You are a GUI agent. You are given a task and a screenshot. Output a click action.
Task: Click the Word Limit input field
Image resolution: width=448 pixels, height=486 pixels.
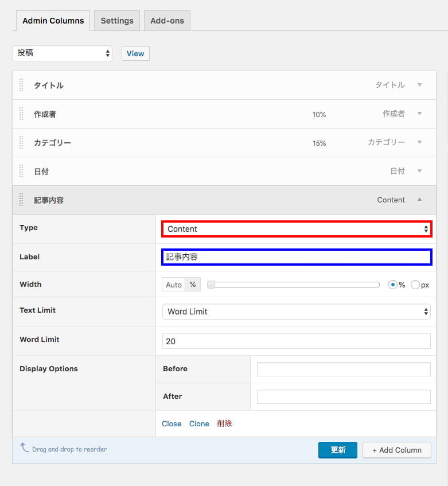coord(296,341)
